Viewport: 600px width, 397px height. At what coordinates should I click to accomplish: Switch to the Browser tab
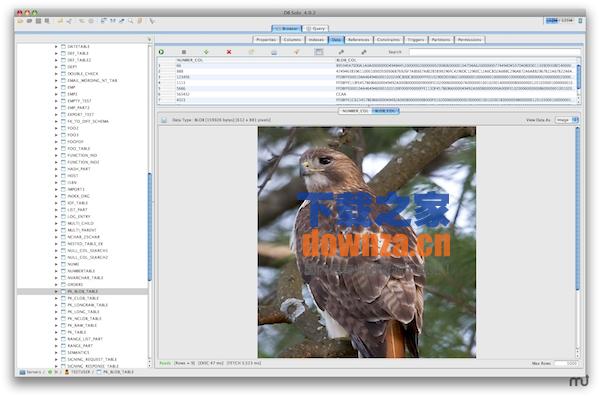tap(287, 28)
